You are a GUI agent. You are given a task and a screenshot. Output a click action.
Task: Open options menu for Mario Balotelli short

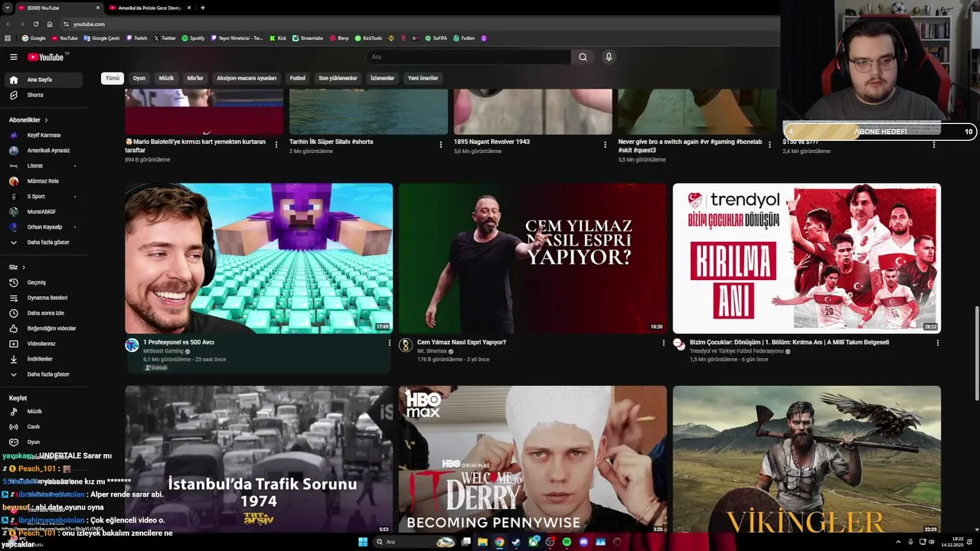(276, 145)
